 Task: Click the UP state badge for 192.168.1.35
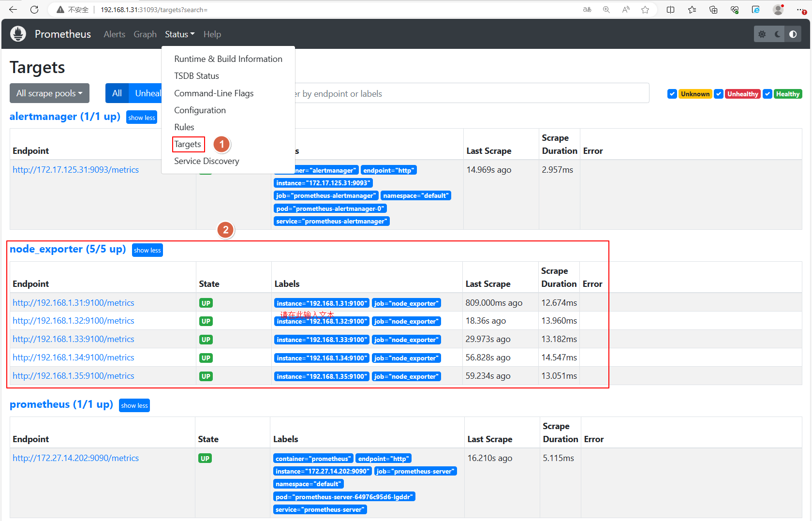coord(206,376)
